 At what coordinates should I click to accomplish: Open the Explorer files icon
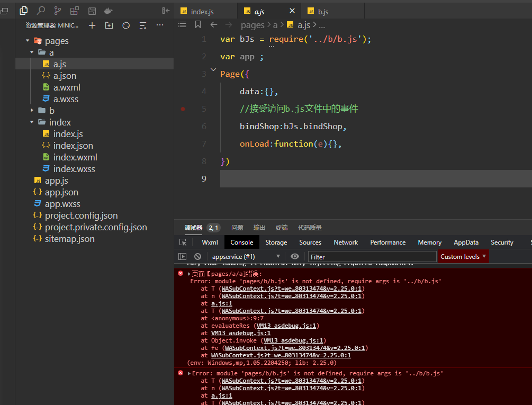point(23,11)
